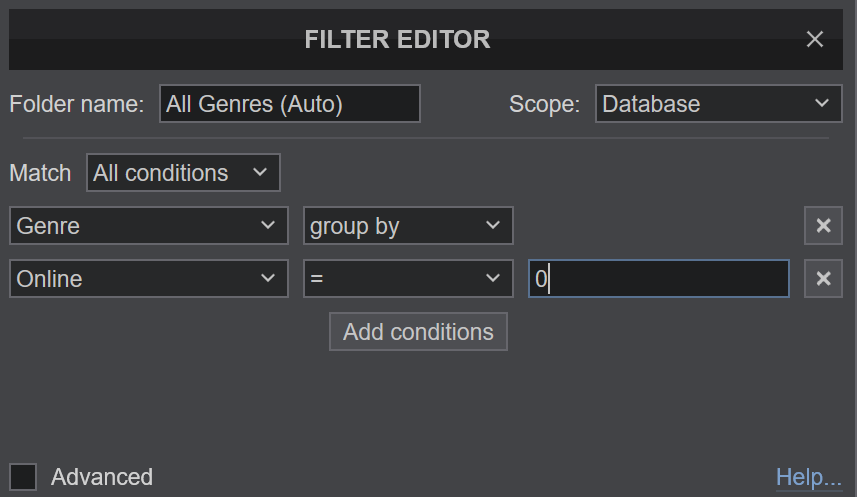Viewport: 857px width, 497px height.
Task: Toggle the Advanced checkbox
Action: point(23,477)
